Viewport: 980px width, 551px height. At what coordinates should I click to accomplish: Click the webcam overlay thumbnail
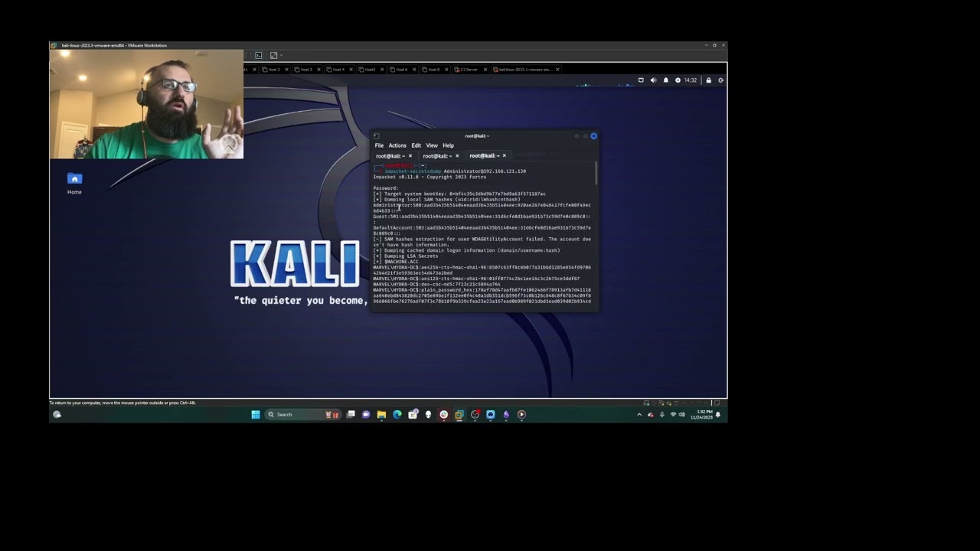point(146,104)
